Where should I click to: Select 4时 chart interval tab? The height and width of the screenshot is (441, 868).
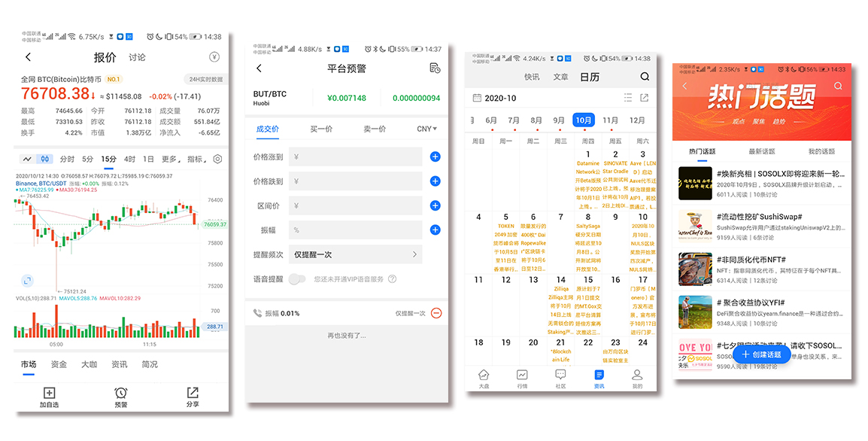[129, 159]
